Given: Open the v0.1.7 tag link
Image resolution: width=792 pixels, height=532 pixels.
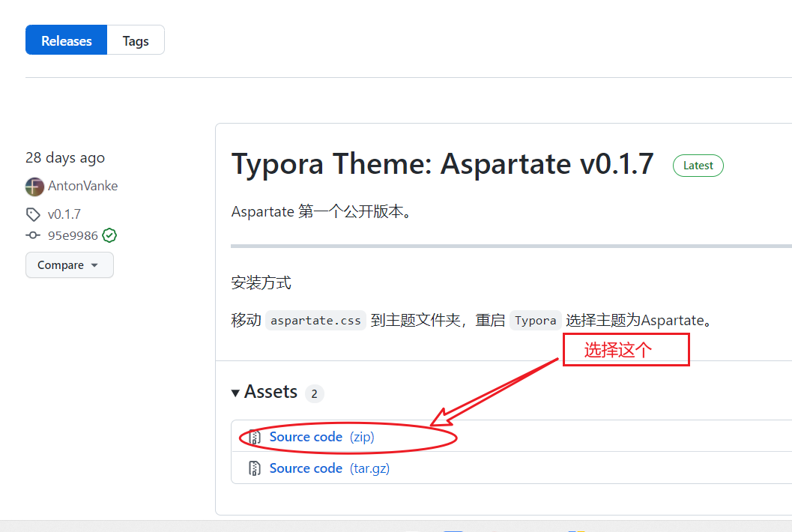Looking at the screenshot, I should 64,214.
